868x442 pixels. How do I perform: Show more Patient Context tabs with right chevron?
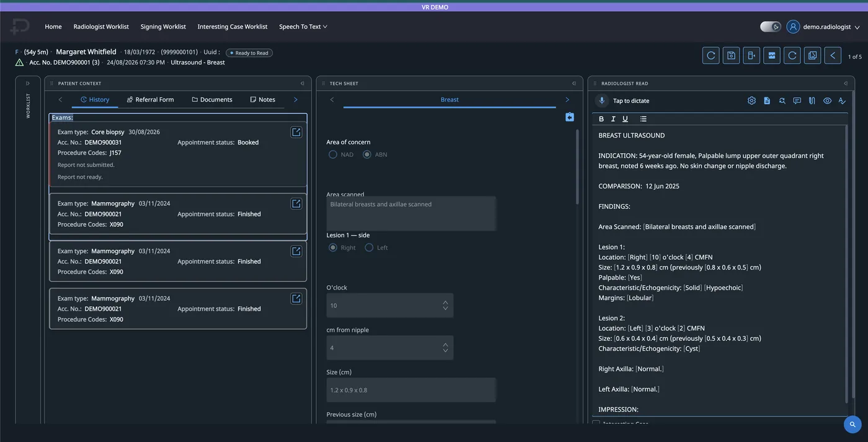pos(295,100)
